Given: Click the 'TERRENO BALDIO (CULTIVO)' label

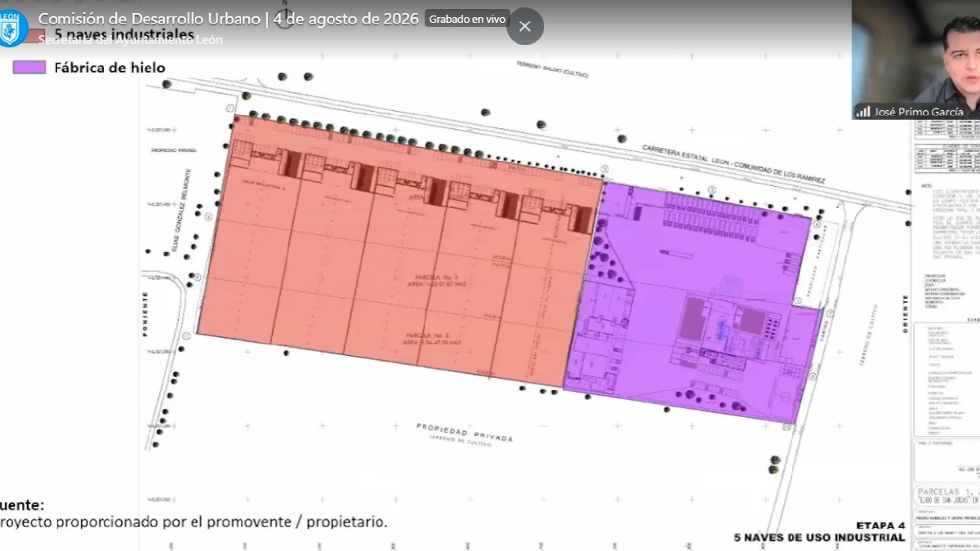Looking at the screenshot, I should [551, 70].
